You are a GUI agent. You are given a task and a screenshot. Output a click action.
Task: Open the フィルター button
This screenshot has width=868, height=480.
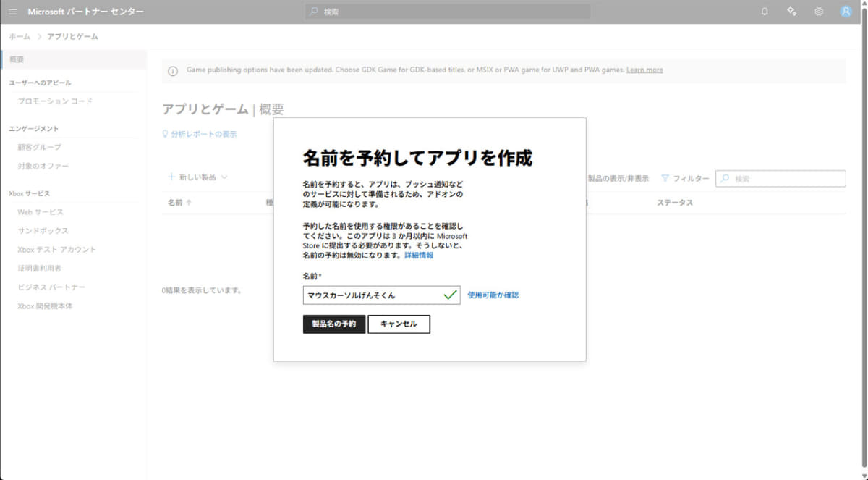coord(685,178)
